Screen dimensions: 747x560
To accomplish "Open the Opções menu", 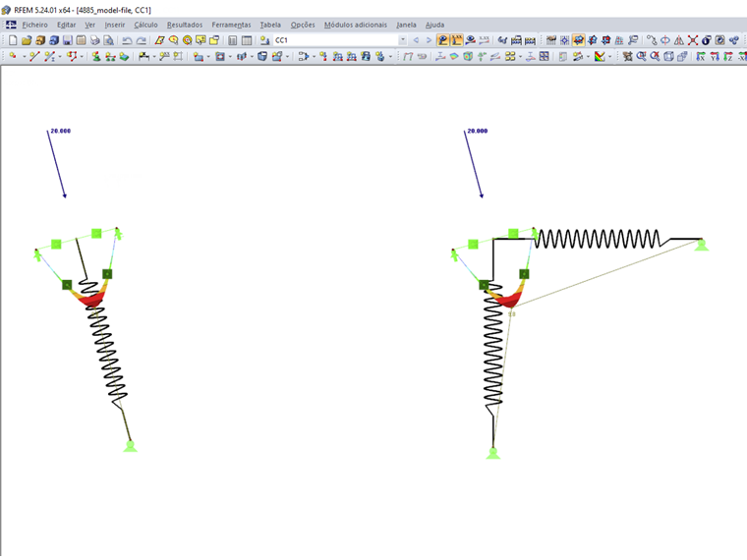I will click(x=303, y=25).
